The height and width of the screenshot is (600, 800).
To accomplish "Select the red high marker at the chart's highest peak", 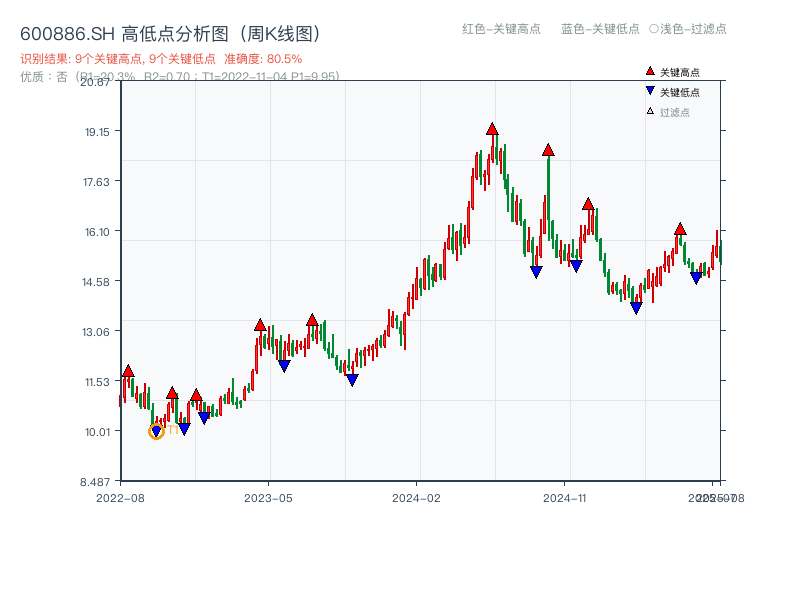I will click(492, 129).
